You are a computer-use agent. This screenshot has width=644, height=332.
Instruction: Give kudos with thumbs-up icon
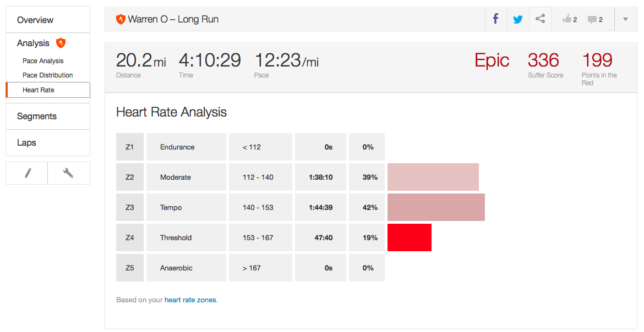tap(567, 19)
